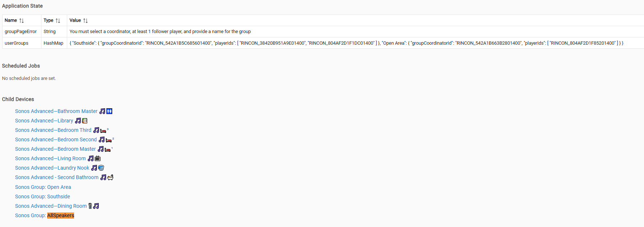Select the userGroups JSON value cell
Image resolution: width=644 pixels, height=227 pixels.
point(355,43)
